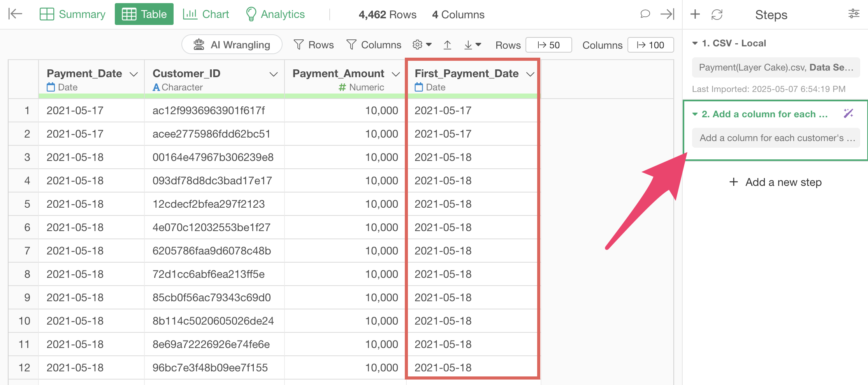
Task: Collapse step 2 Add a column
Action: (695, 114)
